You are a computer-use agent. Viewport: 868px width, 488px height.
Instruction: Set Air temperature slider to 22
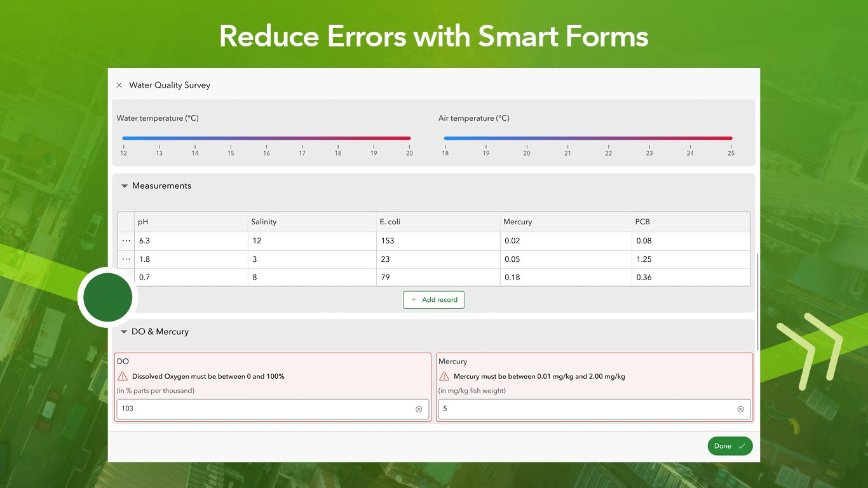(609, 138)
